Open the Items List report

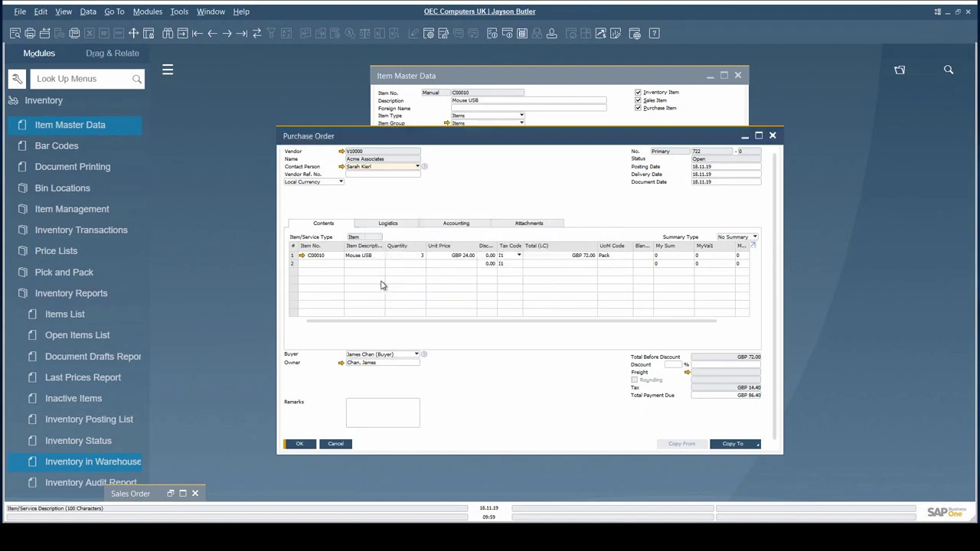click(65, 314)
